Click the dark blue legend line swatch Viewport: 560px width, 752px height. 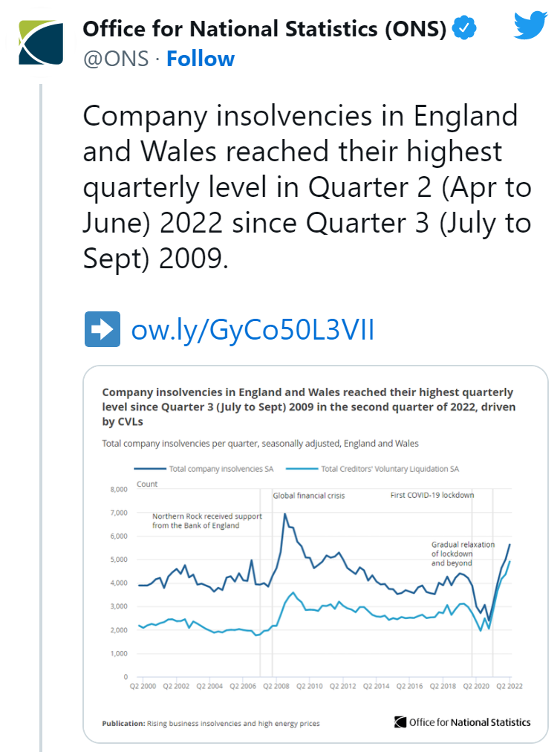click(150, 469)
